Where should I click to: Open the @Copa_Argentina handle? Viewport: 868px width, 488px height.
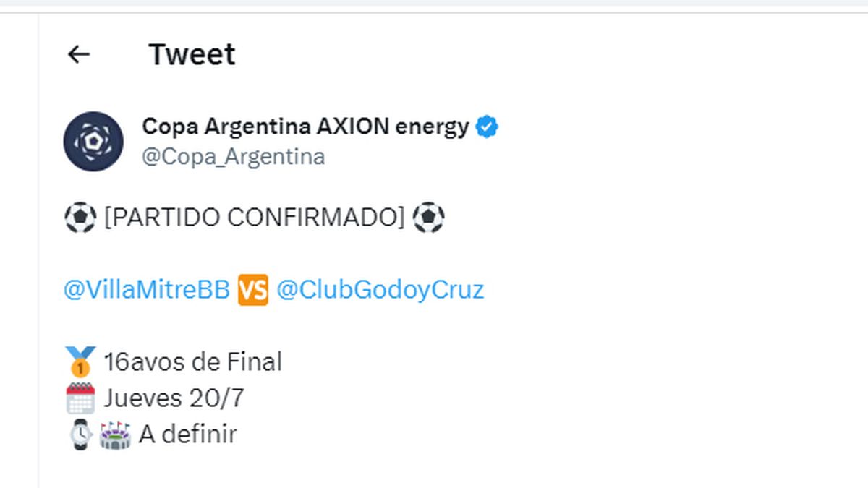click(234, 157)
